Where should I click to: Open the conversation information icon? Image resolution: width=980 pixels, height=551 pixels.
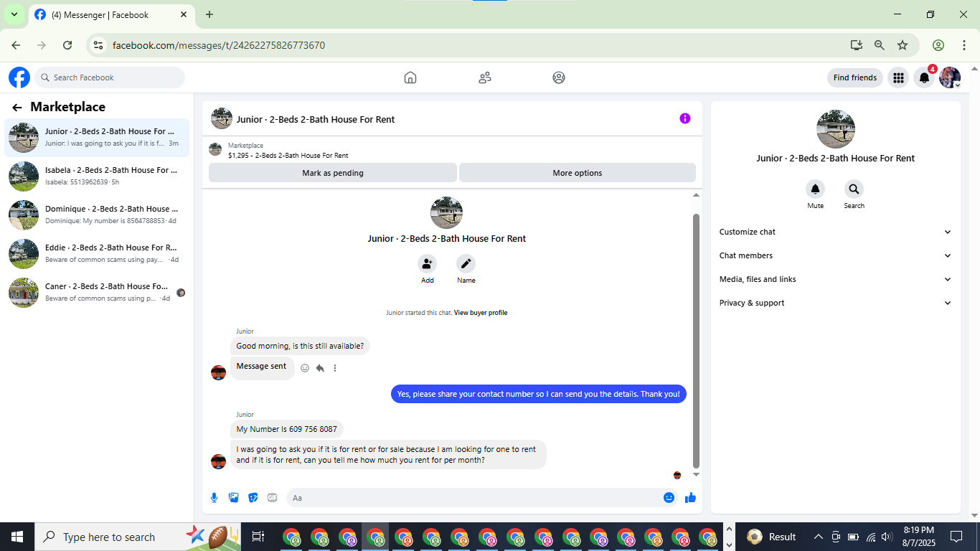tap(685, 118)
